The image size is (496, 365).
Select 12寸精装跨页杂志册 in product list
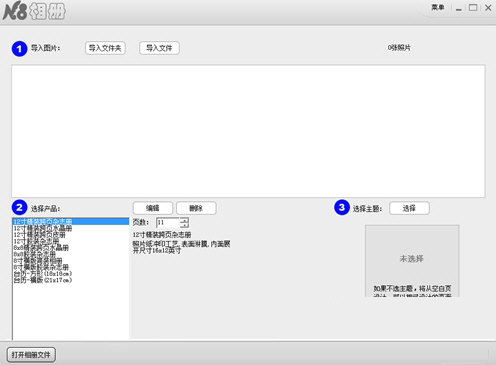point(71,221)
